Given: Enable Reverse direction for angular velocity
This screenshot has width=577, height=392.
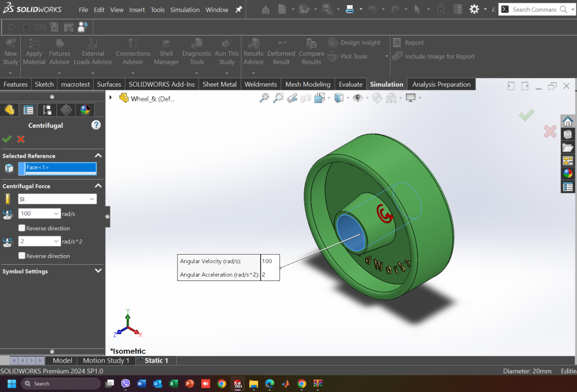Looking at the screenshot, I should 22,228.
